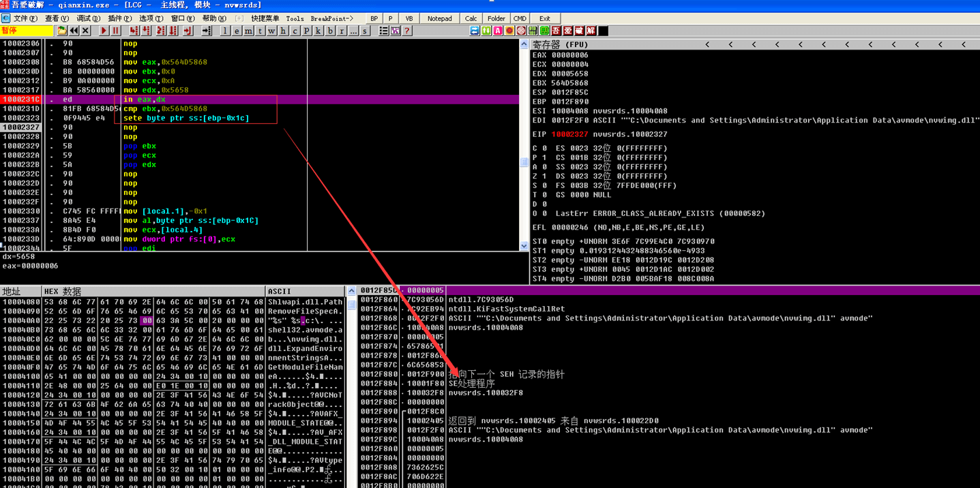Click the purple K appearance toolbar icon
The height and width of the screenshot is (488, 980).
[x=395, y=31]
